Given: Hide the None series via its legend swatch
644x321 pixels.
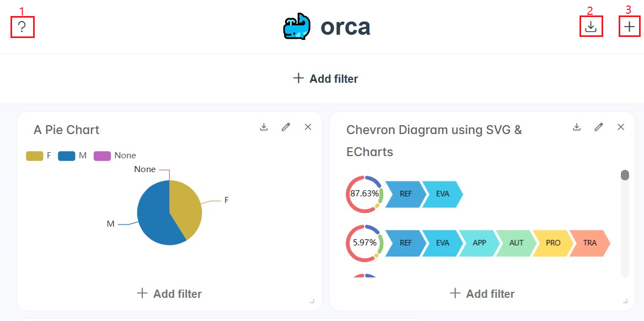Looking at the screenshot, I should 102,156.
